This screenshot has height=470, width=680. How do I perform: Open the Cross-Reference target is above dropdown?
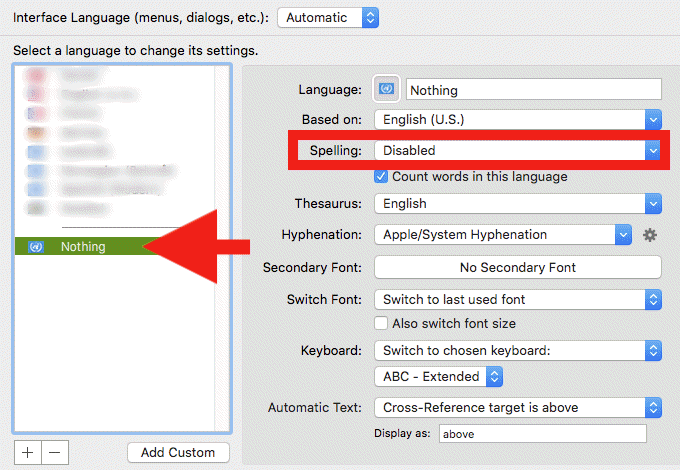click(517, 407)
